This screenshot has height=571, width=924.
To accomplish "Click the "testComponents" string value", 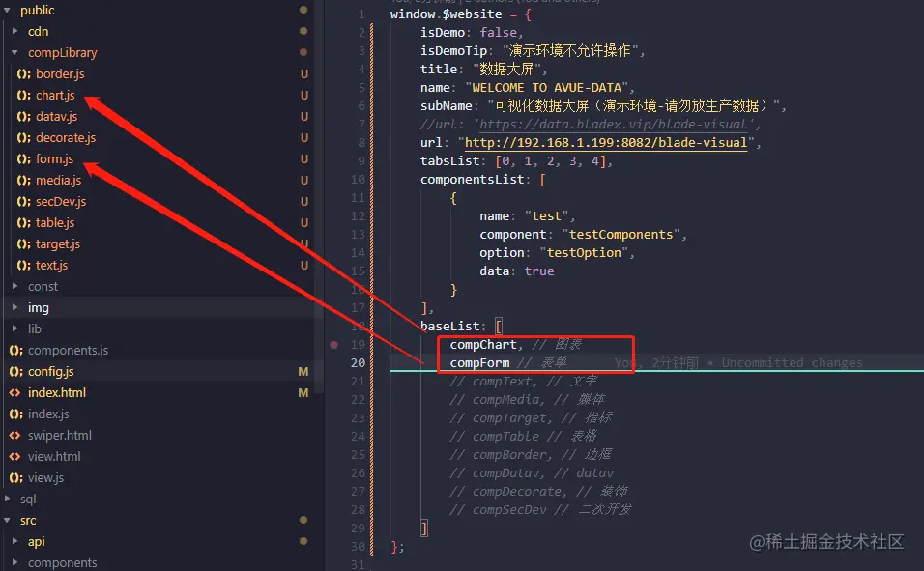I will tap(621, 235).
